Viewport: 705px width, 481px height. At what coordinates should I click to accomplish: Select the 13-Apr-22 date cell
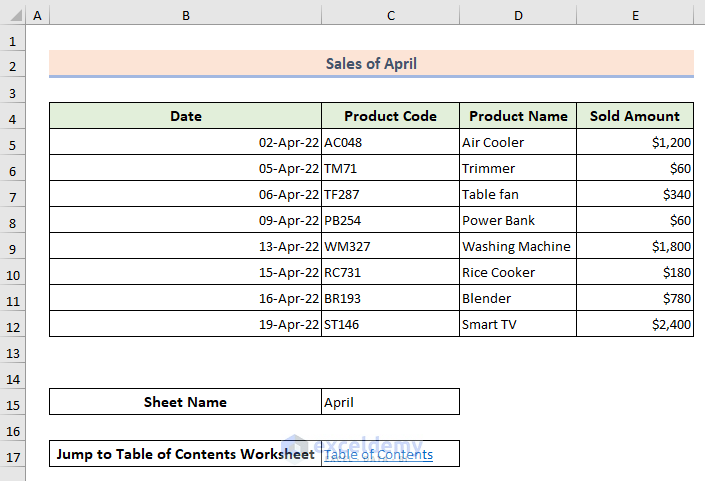tap(185, 246)
